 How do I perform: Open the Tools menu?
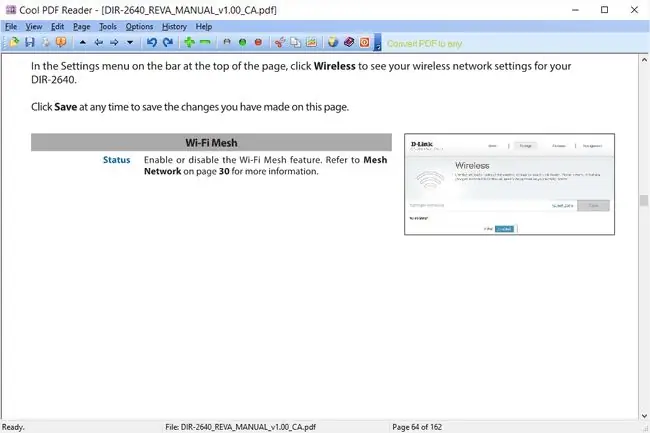[108, 27]
